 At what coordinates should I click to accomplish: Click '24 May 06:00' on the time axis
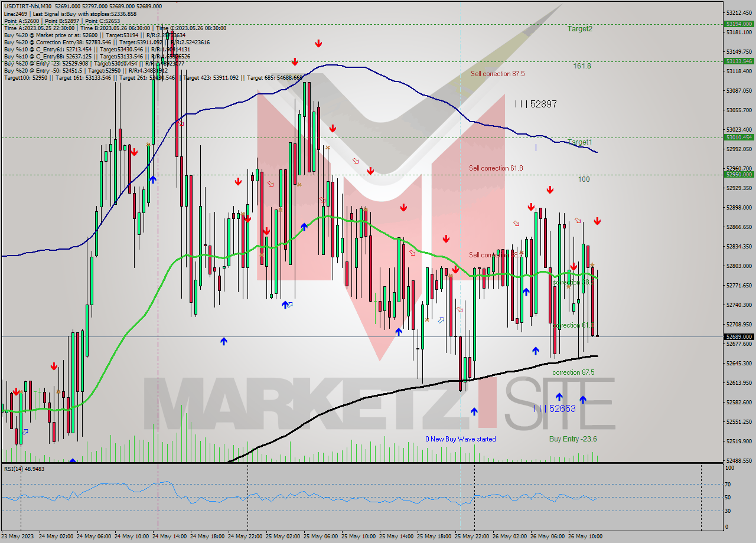(94, 537)
